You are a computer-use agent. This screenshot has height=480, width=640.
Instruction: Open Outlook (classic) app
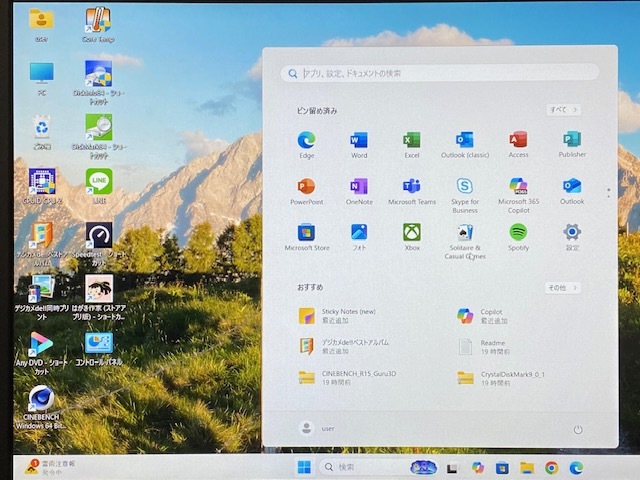tap(465, 145)
